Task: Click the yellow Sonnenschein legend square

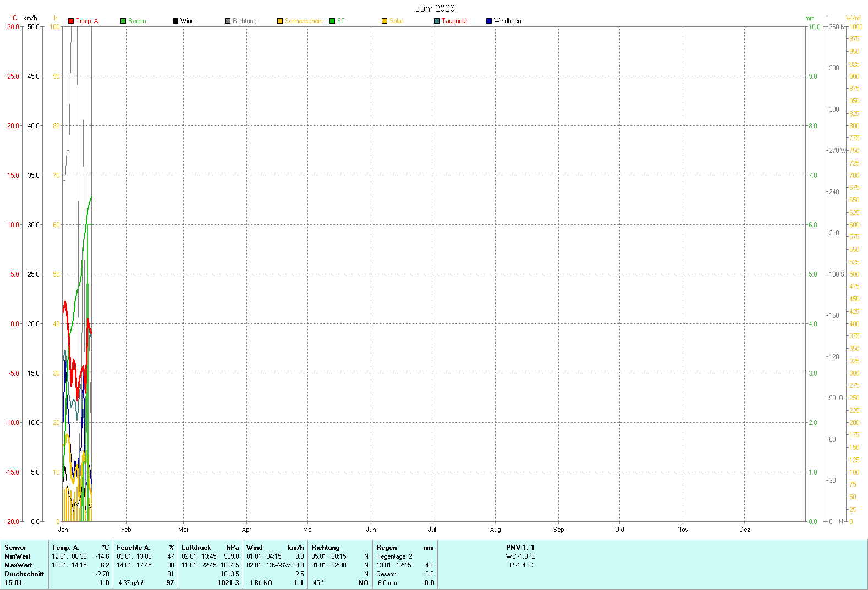Action: tap(280, 21)
